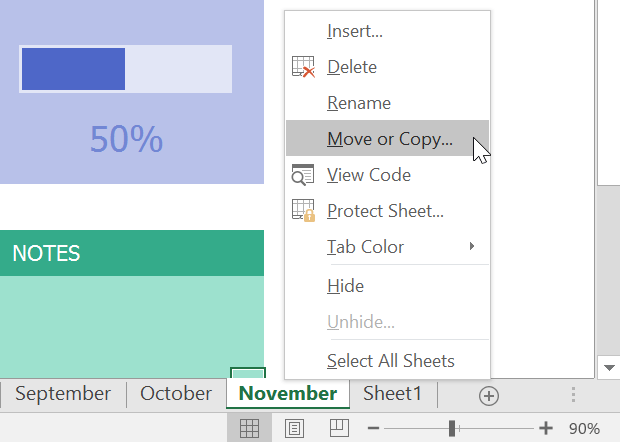
Task: Add a new sheet with plus button
Action: [489, 395]
